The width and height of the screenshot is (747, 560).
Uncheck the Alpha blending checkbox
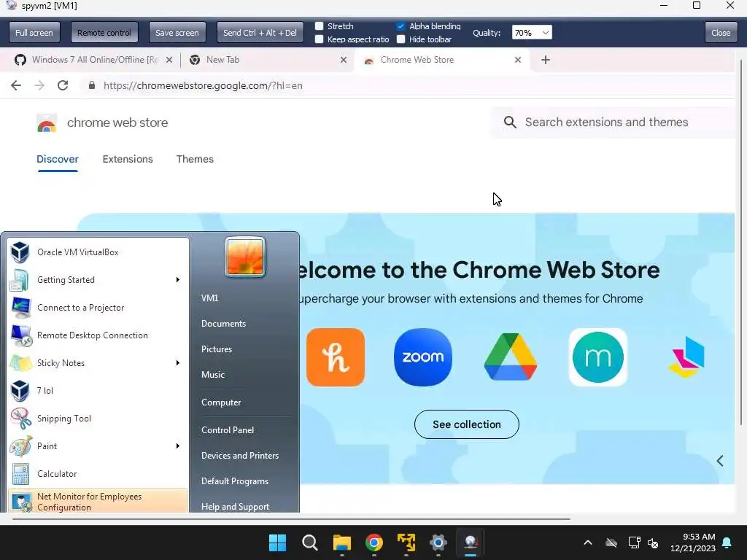pyautogui.click(x=400, y=26)
